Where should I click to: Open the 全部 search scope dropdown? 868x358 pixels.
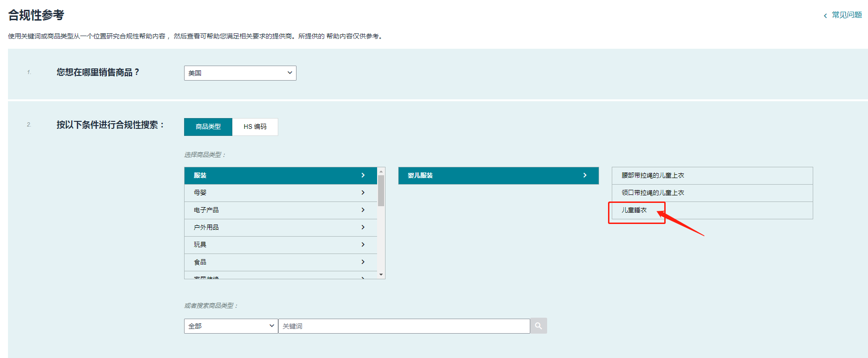(230, 326)
